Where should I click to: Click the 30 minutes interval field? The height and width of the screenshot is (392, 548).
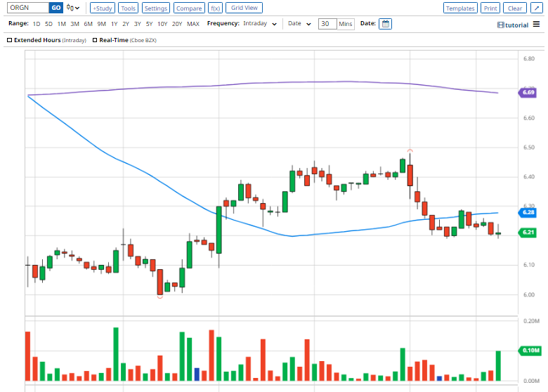click(x=327, y=24)
